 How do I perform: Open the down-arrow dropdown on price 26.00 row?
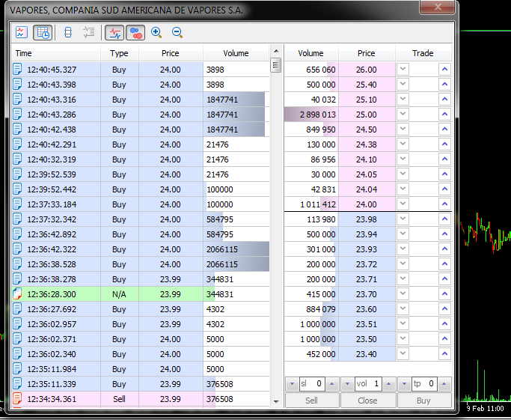pos(403,70)
